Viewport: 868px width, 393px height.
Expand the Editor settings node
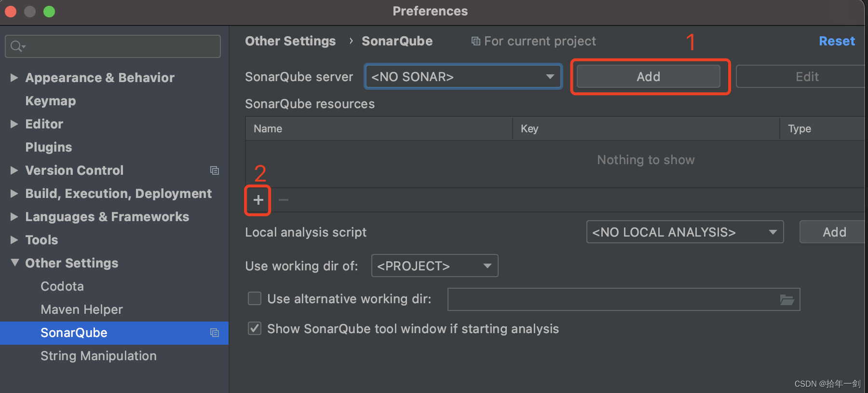tap(14, 124)
